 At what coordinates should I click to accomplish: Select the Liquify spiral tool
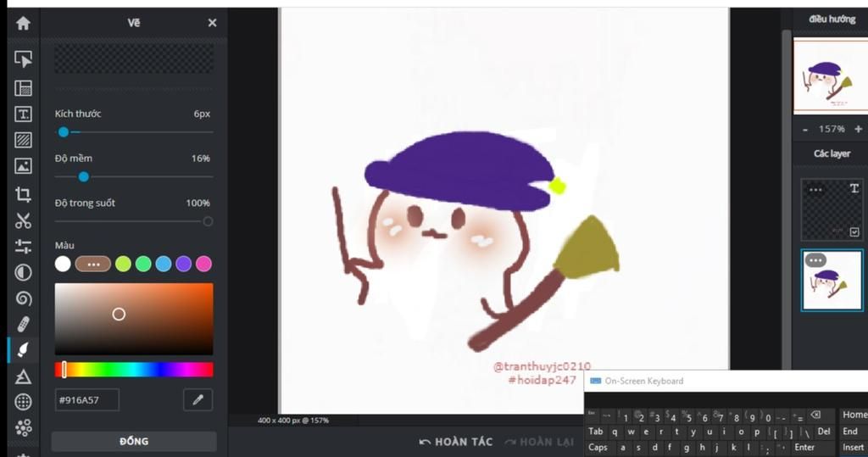pos(23,298)
